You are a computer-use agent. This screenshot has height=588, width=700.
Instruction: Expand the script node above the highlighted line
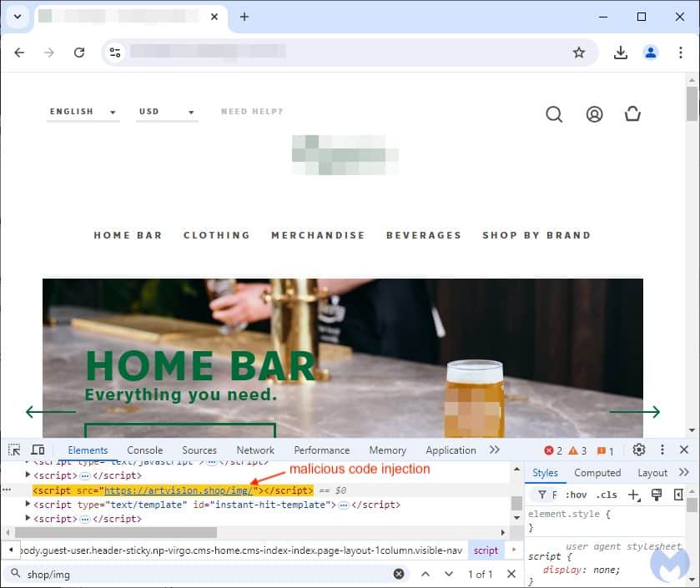pyautogui.click(x=28, y=475)
